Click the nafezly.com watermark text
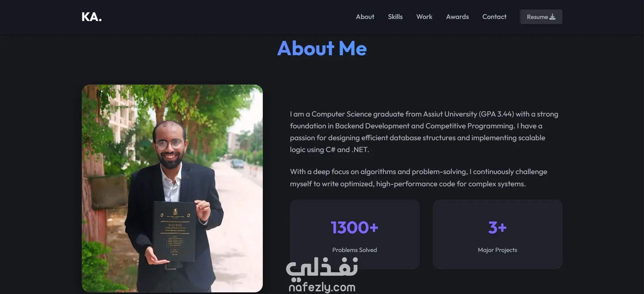The image size is (644, 294). coord(322,287)
